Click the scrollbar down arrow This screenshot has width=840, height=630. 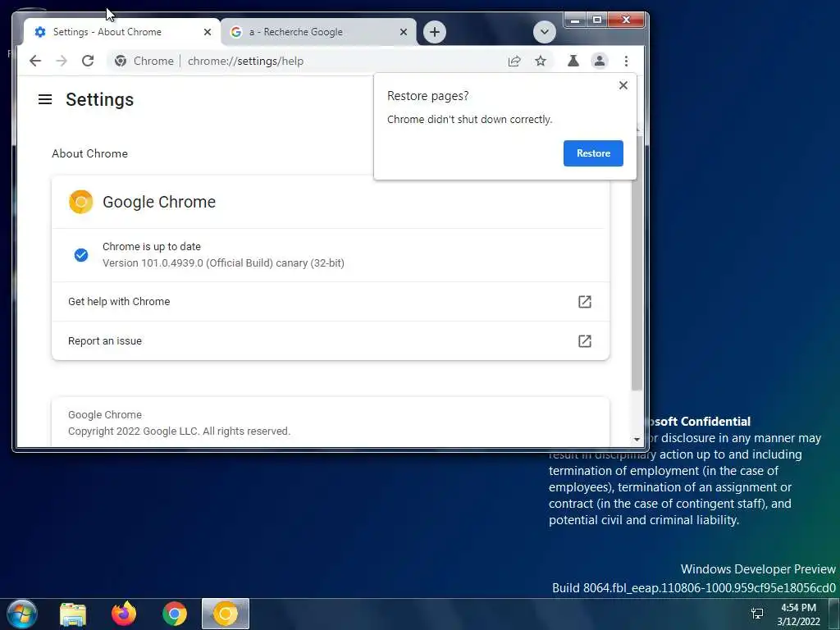637,440
